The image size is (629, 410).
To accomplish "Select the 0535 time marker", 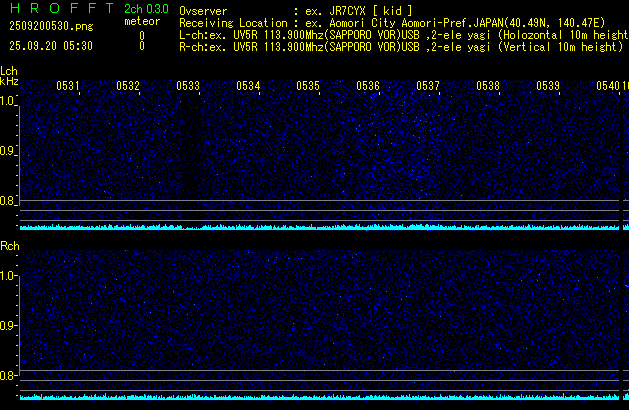I will (x=308, y=87).
